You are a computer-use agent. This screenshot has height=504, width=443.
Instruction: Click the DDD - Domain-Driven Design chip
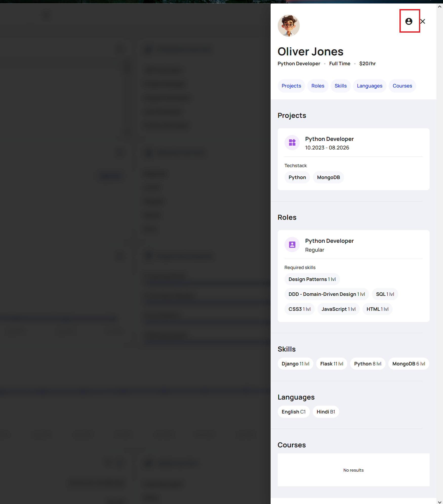(327, 294)
